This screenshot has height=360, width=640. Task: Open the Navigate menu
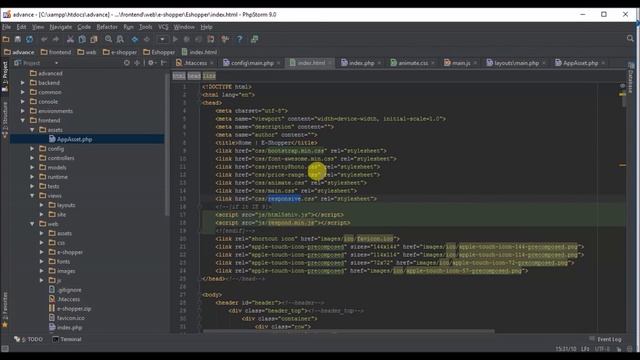60,27
